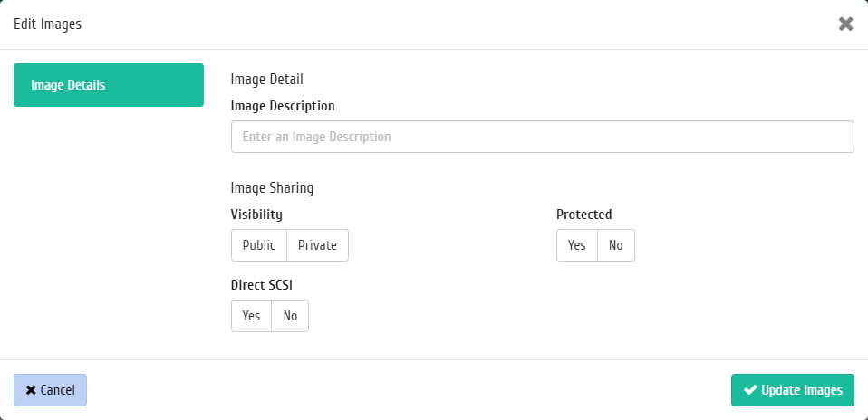Viewport: 868px width, 420px height.
Task: Click the Image Description field label
Action: tap(283, 106)
